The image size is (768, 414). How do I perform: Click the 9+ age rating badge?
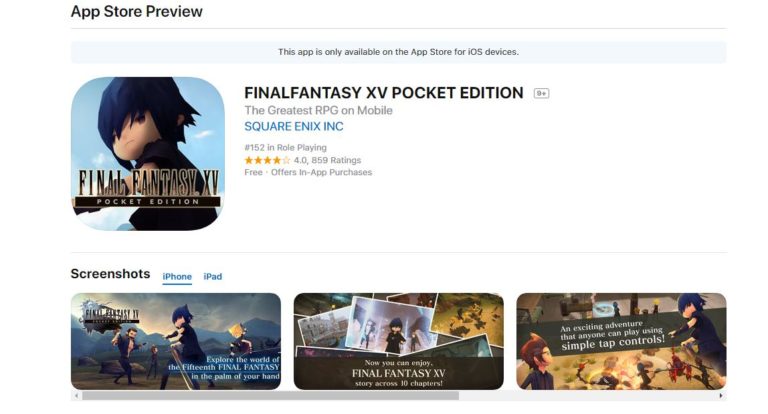pyautogui.click(x=541, y=93)
